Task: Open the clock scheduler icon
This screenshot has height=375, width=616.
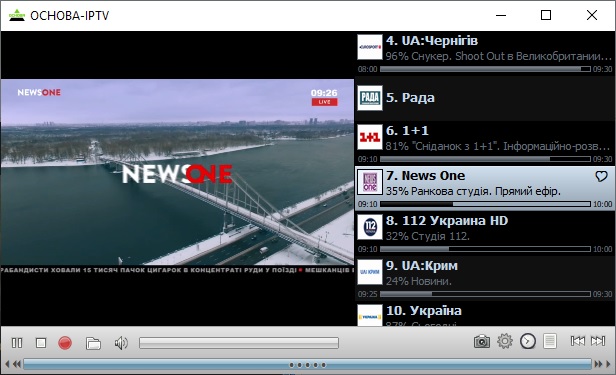Action: [528, 341]
